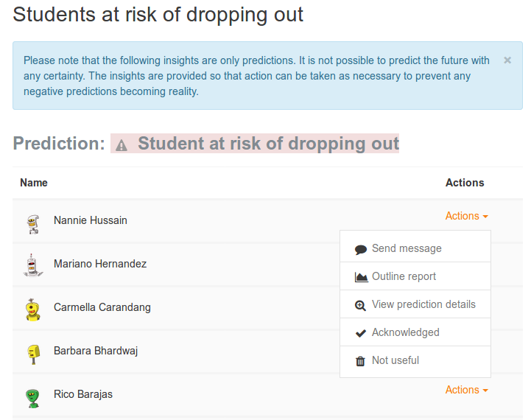
Task: Click Mariano Hernandez's robot avatar
Action: point(32,265)
